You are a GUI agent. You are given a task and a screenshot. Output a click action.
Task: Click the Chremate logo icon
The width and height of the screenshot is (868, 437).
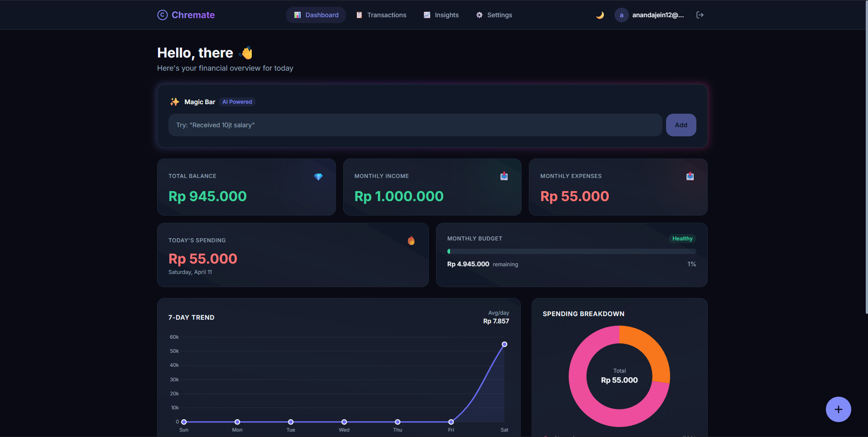tap(162, 15)
